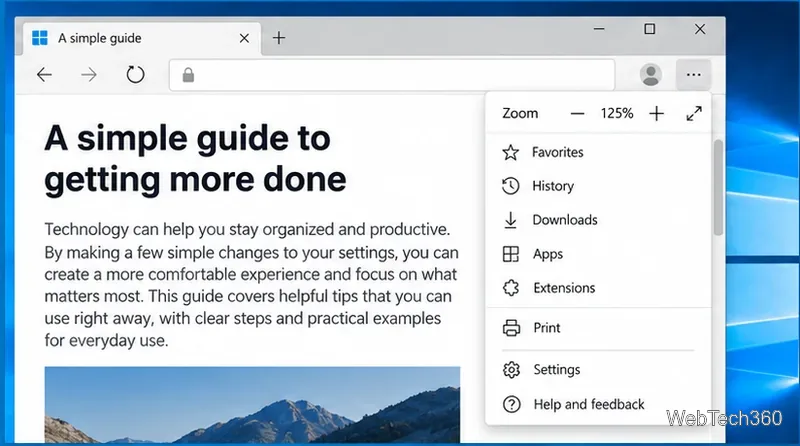Open the user profile avatar
800x446 pixels.
coord(651,75)
